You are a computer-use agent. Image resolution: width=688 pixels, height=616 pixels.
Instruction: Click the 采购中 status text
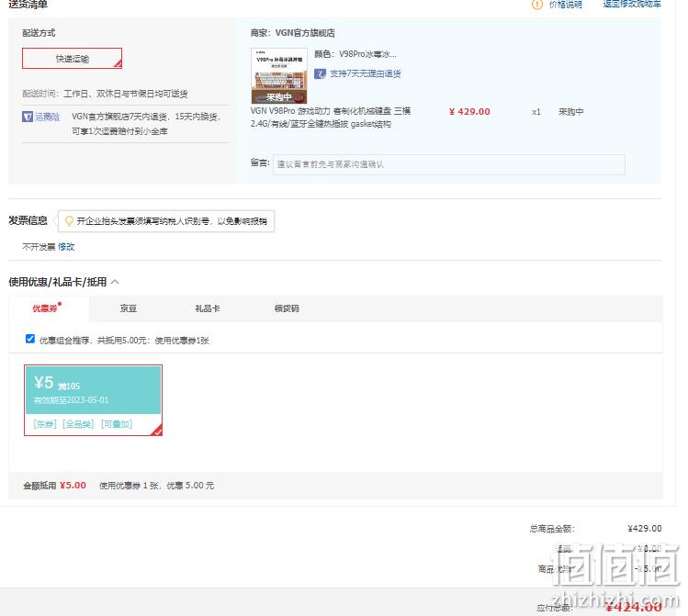coord(570,112)
